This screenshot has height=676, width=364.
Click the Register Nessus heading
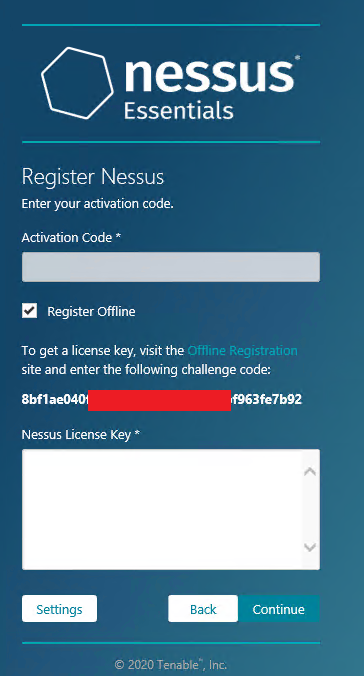[93, 177]
